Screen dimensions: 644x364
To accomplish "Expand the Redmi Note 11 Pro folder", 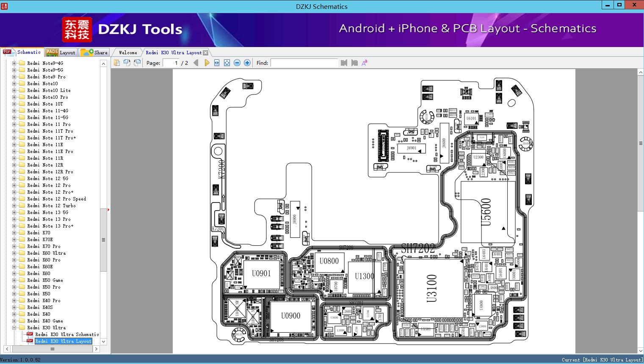I will (x=14, y=124).
